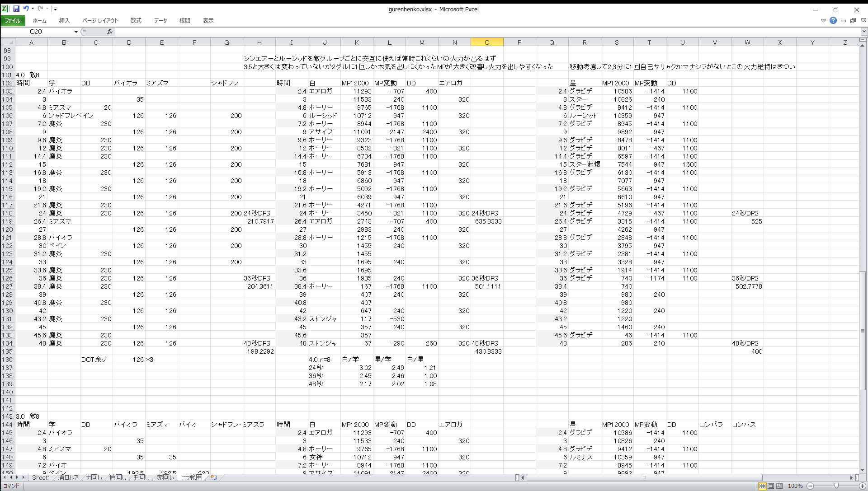The image size is (868, 491).
Task: Open Excel Help question mark icon
Action: pos(833,21)
